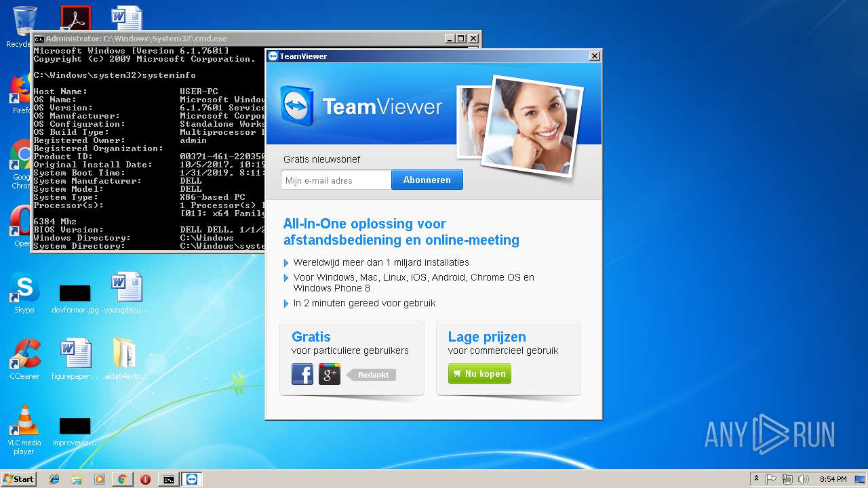Open the volume speaker tray icon
Viewport: 868px width, 488px height.
tap(804, 479)
